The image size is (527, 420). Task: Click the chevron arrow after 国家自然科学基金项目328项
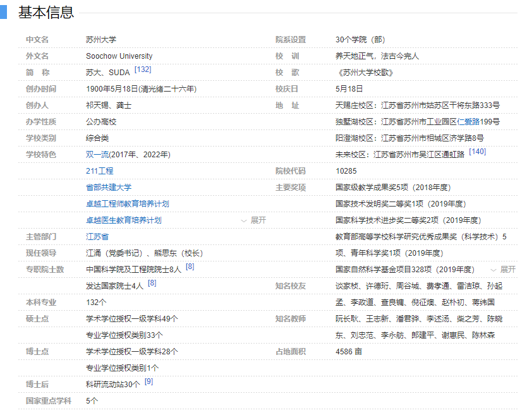click(x=494, y=270)
